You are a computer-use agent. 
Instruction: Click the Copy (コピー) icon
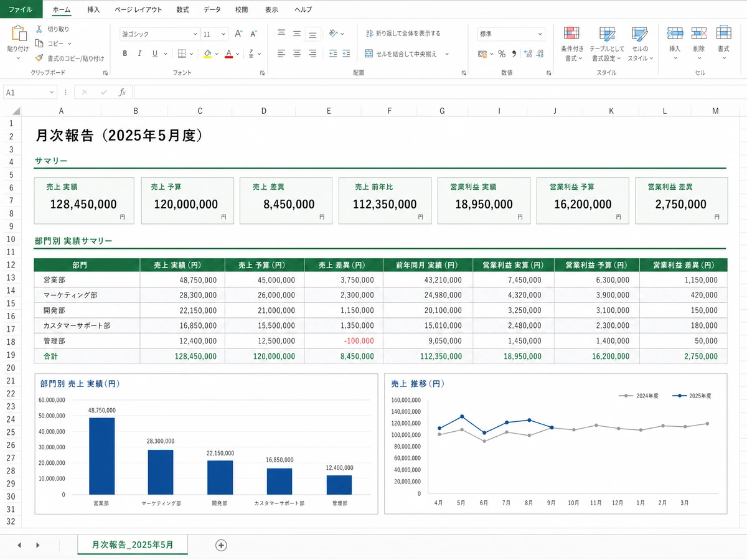(39, 44)
